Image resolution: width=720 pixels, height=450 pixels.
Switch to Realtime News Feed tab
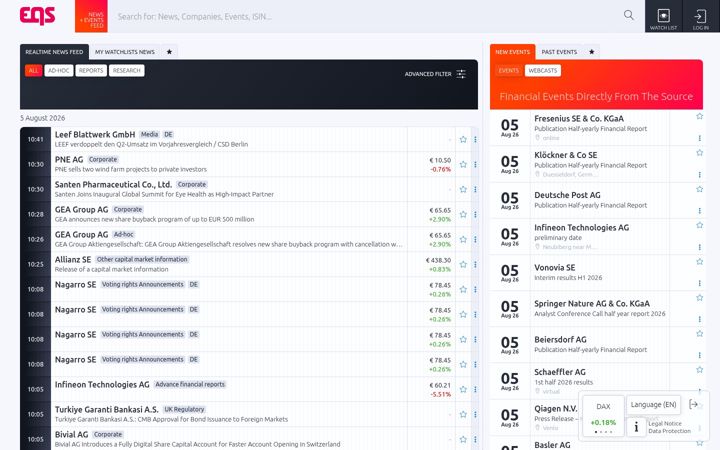pyautogui.click(x=54, y=52)
